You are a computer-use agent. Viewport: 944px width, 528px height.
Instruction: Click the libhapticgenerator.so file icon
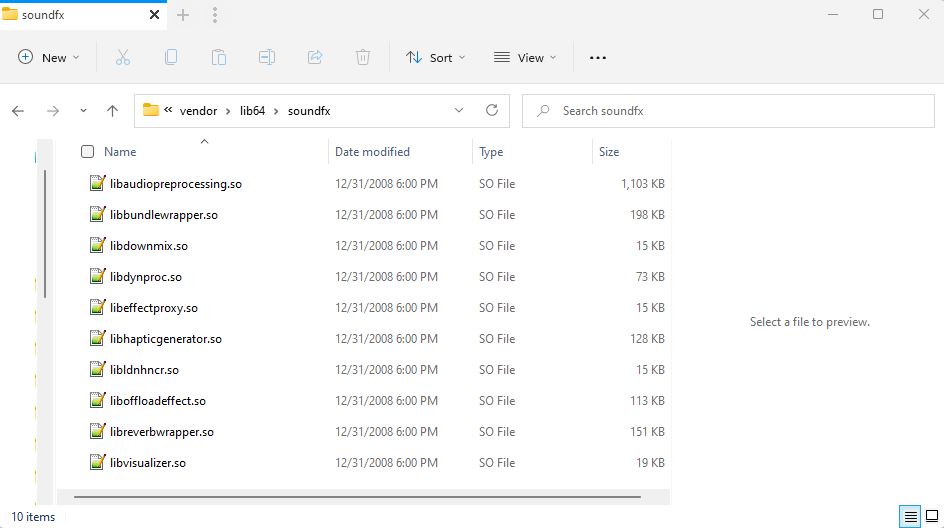tap(98, 338)
